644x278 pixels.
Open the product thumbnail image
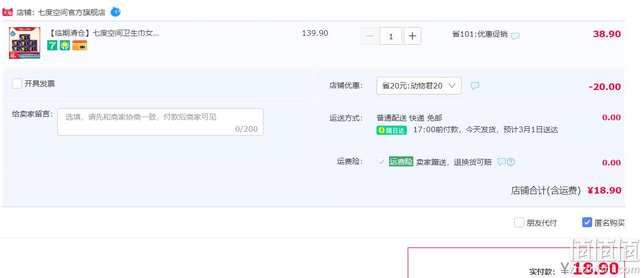click(25, 43)
